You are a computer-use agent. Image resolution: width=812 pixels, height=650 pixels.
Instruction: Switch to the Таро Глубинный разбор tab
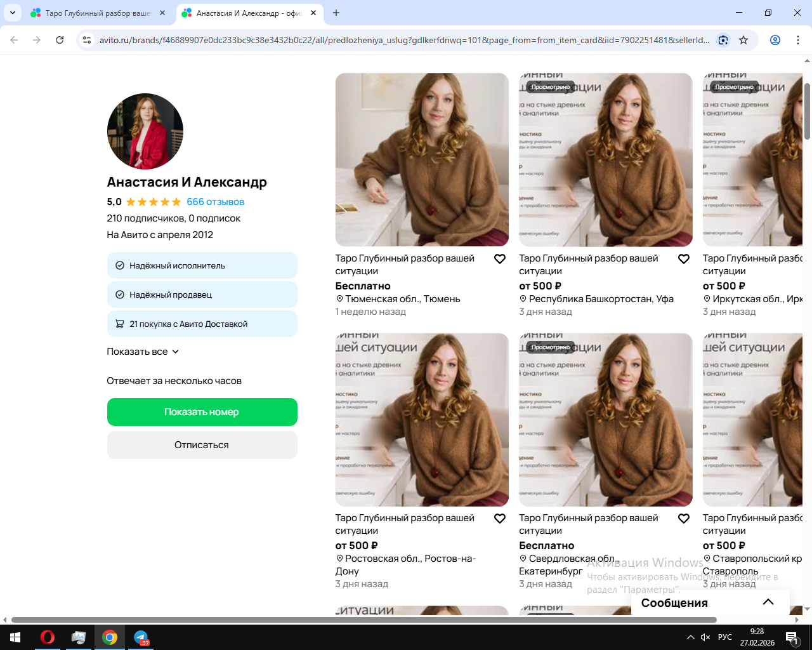tap(98, 13)
